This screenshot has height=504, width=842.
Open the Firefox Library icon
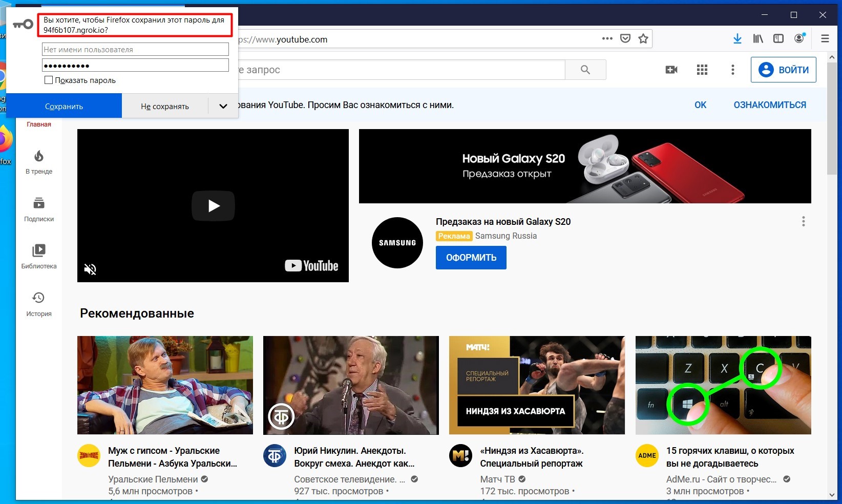point(758,39)
